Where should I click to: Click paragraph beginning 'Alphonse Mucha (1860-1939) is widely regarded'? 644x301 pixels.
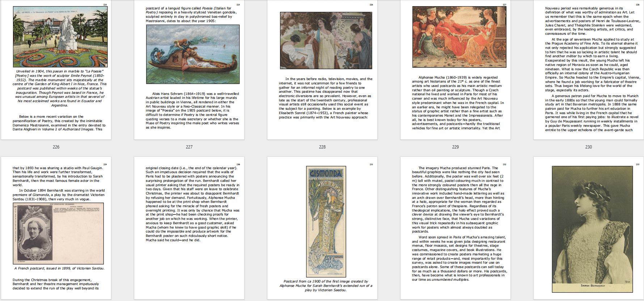point(458,103)
